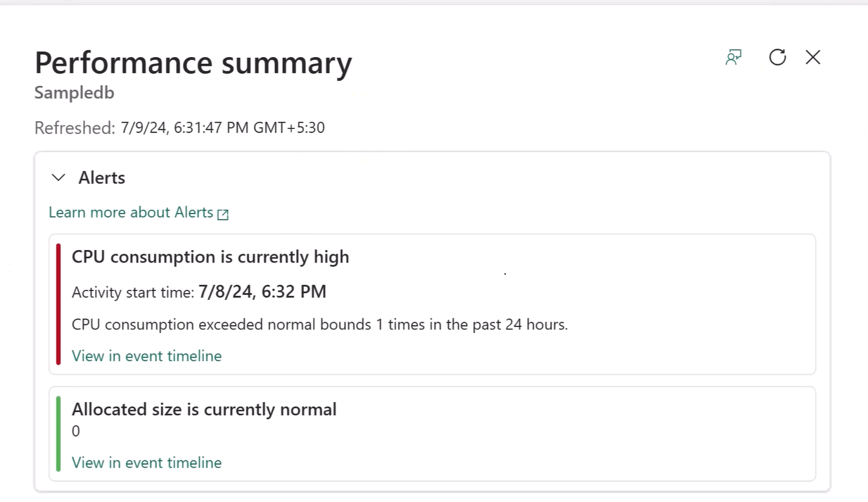This screenshot has height=502, width=868.
Task: View Allocated size alert in event timeline
Action: [146, 463]
